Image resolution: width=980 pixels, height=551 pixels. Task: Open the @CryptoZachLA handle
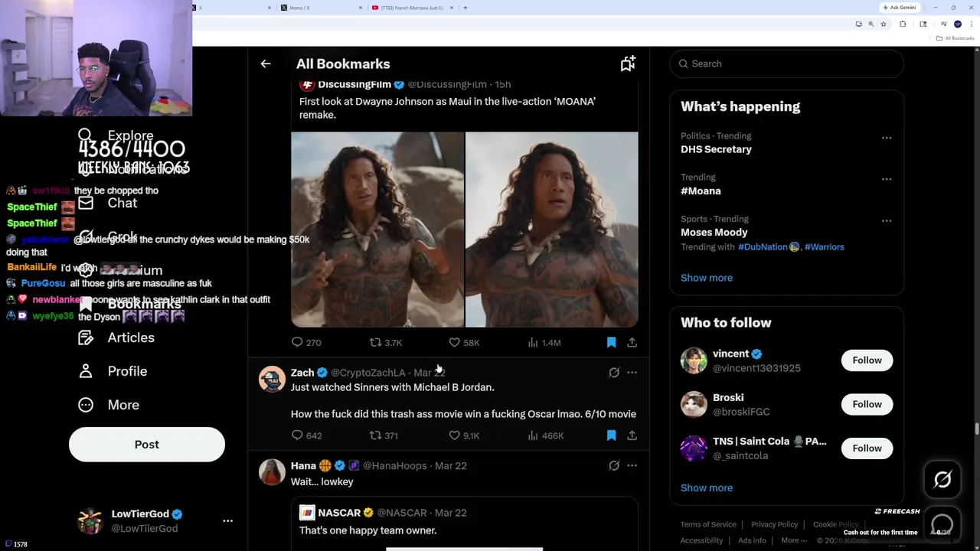pyautogui.click(x=368, y=373)
